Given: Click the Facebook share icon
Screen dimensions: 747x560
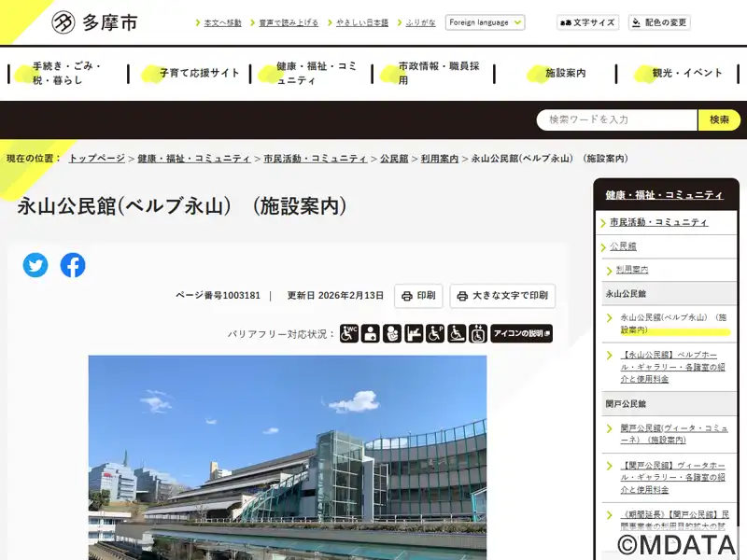Looking at the screenshot, I should (x=73, y=265).
